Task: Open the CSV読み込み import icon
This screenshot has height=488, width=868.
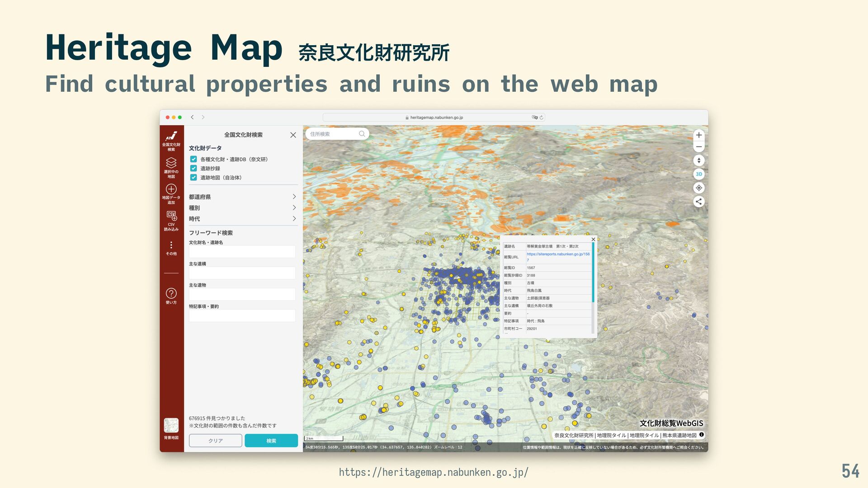Action: pyautogui.click(x=171, y=216)
